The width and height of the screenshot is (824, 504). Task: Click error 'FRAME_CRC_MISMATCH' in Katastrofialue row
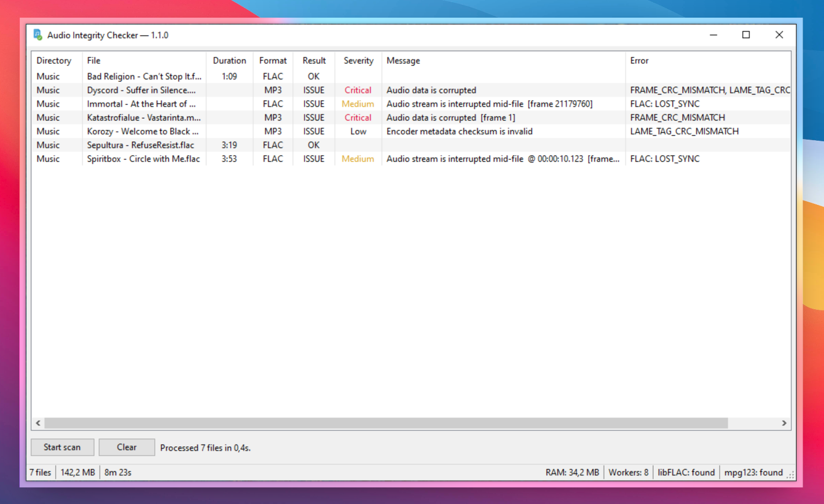click(677, 118)
